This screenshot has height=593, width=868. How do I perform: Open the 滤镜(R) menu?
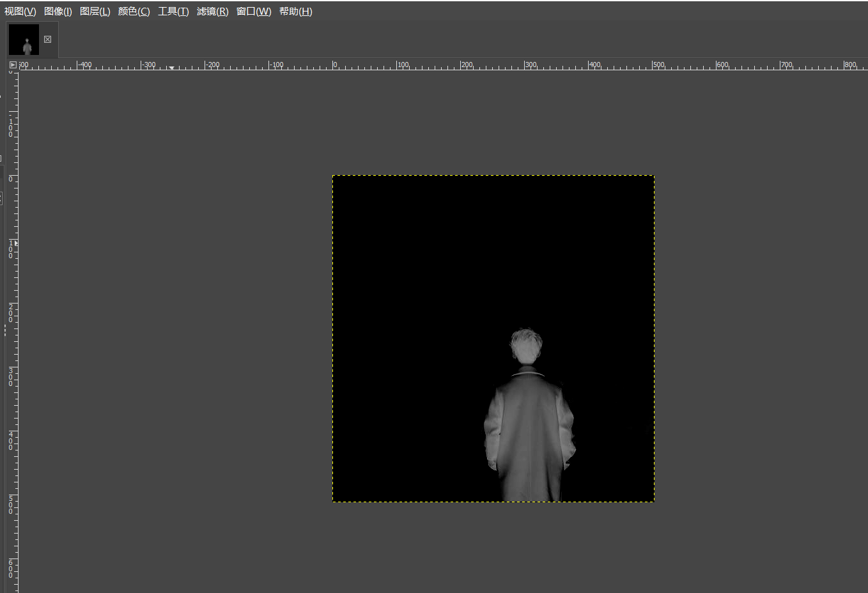pos(213,12)
